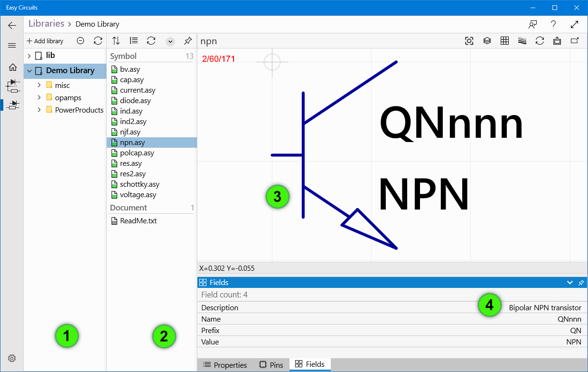The image size is (588, 372).
Task: Toggle the grid display icon
Action: (x=504, y=41)
